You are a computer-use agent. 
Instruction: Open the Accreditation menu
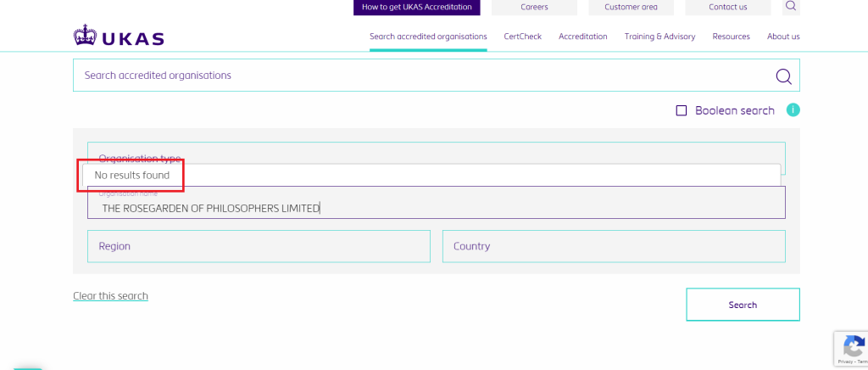click(x=583, y=36)
